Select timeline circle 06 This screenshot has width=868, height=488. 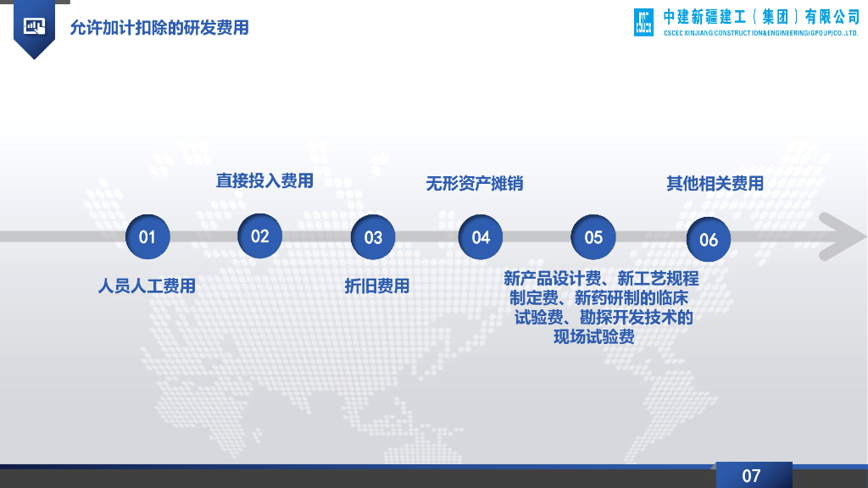tap(709, 239)
